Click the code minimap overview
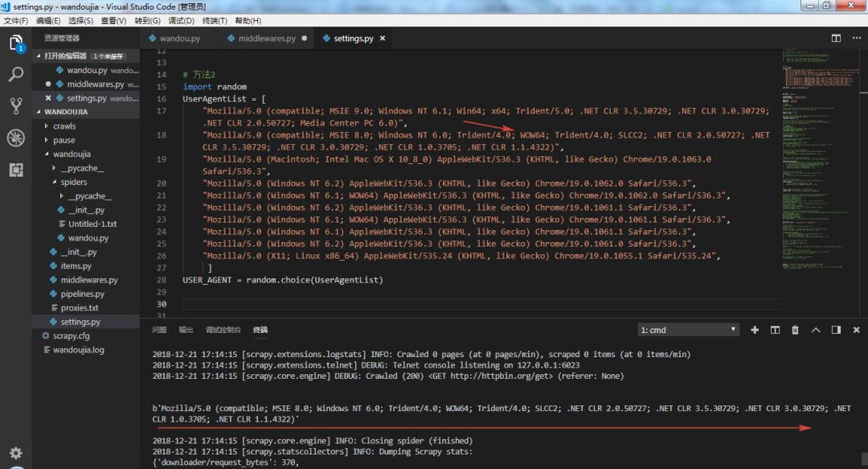 [x=820, y=161]
